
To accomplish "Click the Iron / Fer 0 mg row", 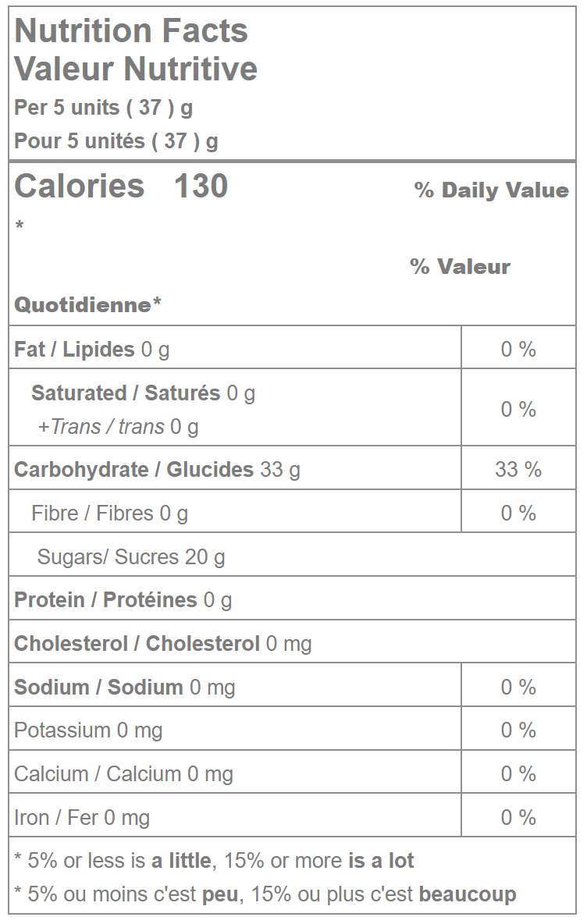I will click(x=82, y=818).
